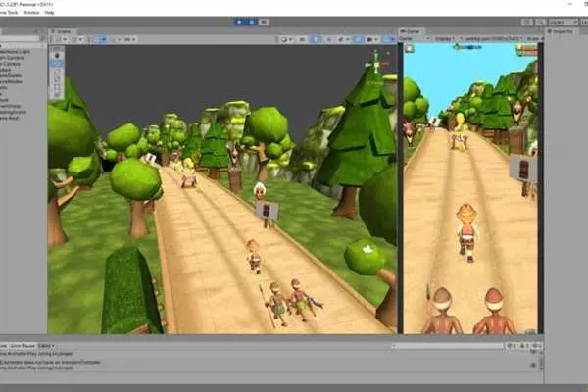Open the Global/Local rotation dropdown
The height and width of the screenshot is (392, 588).
[76, 39]
